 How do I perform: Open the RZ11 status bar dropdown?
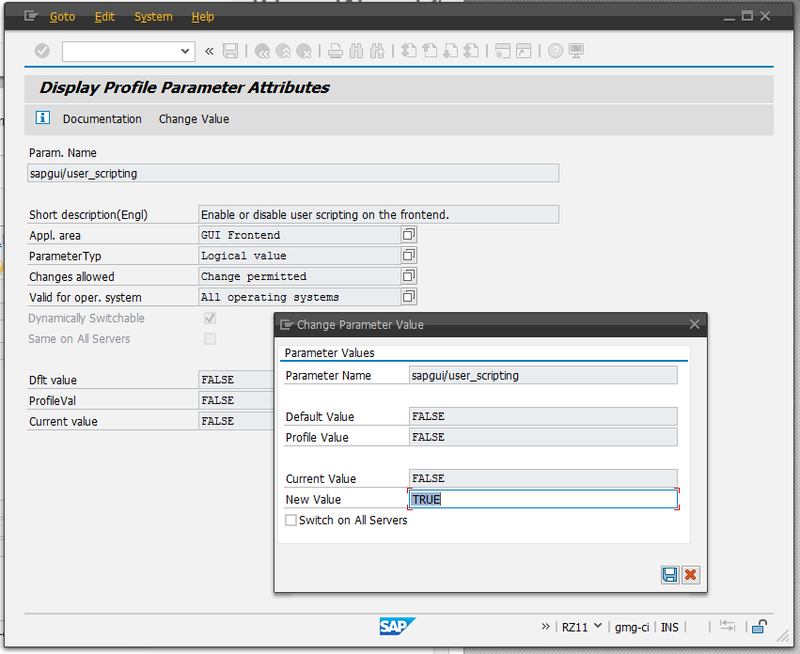pos(597,626)
